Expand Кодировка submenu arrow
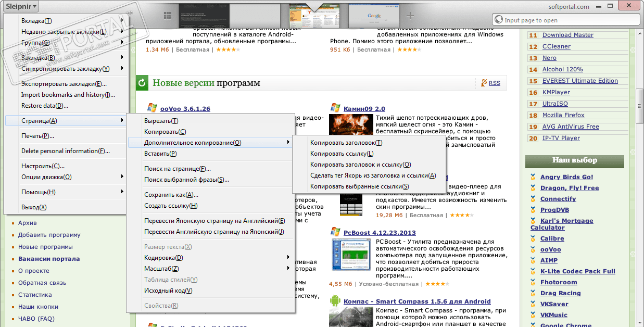This screenshot has width=644, height=327. [288, 257]
